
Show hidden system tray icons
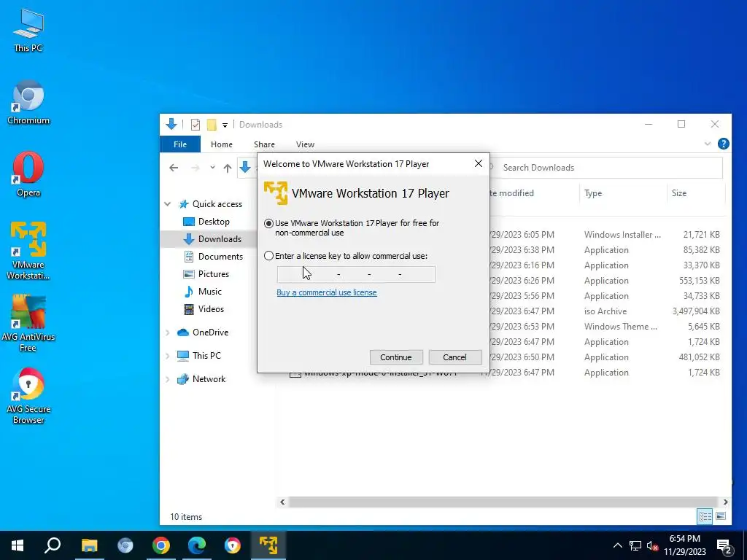tap(617, 545)
